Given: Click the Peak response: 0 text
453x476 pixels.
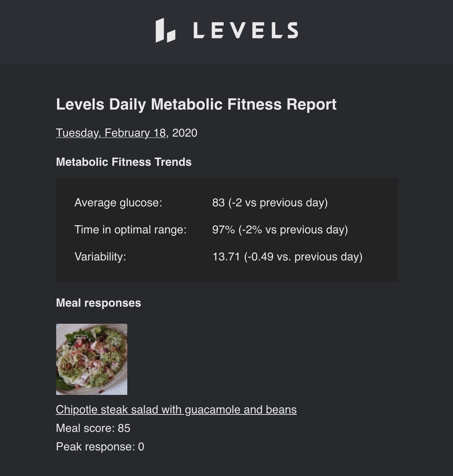Looking at the screenshot, I should pos(100,446).
